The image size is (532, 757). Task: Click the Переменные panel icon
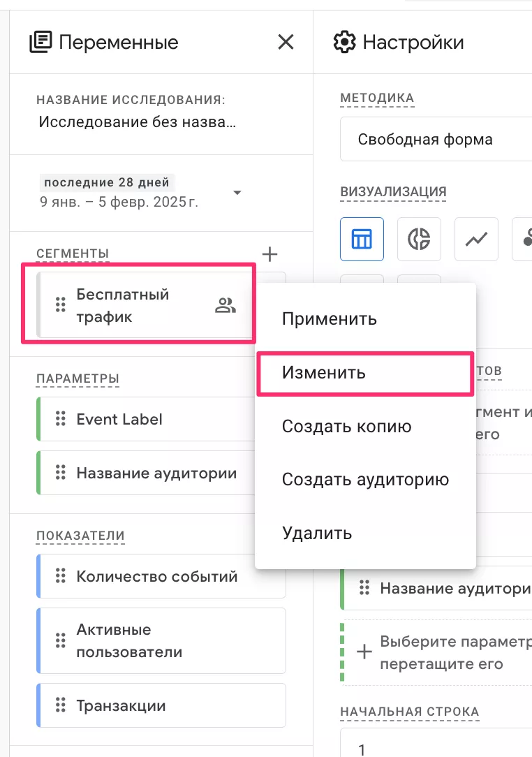40,42
